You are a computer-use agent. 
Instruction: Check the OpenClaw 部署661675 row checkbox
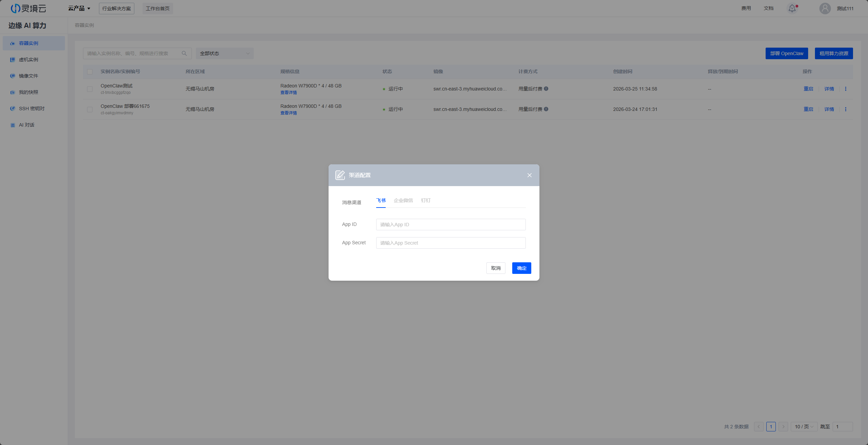pyautogui.click(x=90, y=109)
